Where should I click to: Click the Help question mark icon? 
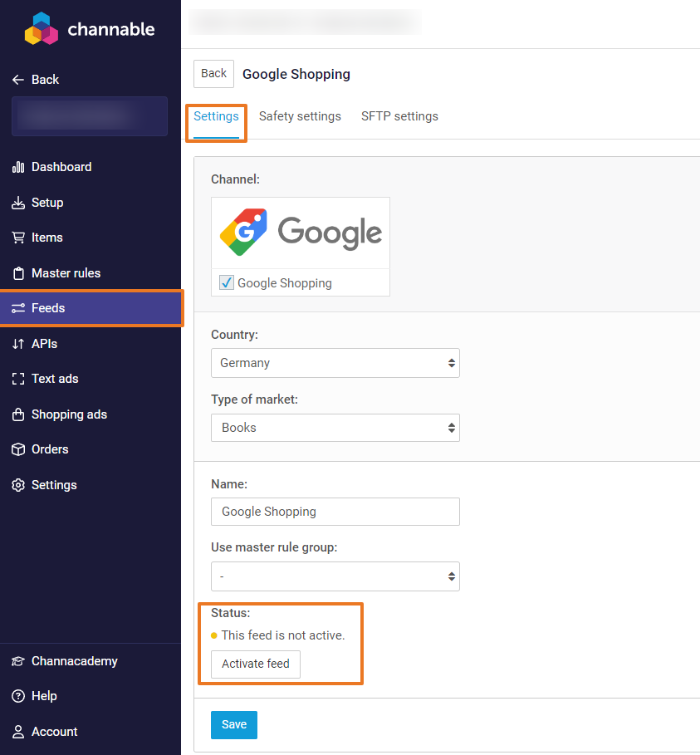17,696
